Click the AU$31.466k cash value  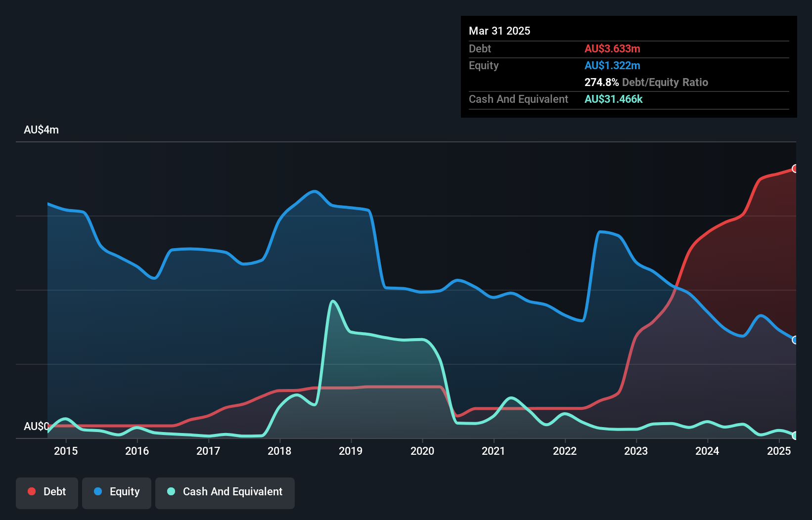pos(614,99)
